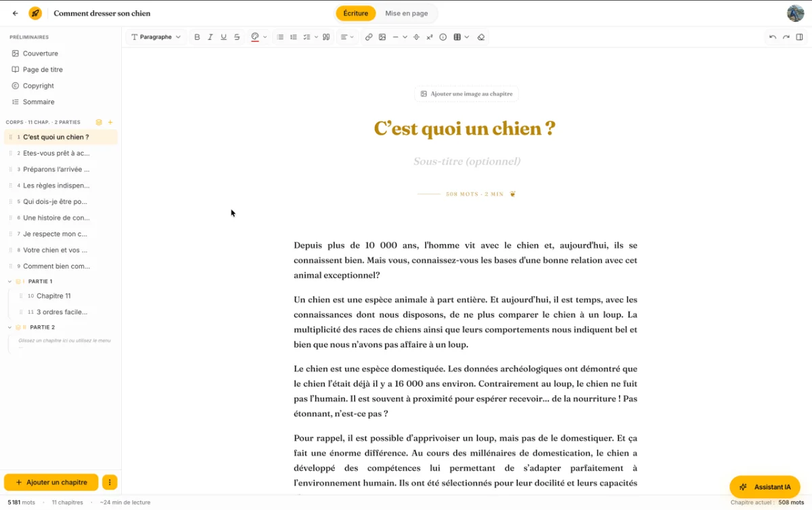Select chapter 1 C'est quoi un chien ?
This screenshot has width=812, height=510.
[x=61, y=137]
